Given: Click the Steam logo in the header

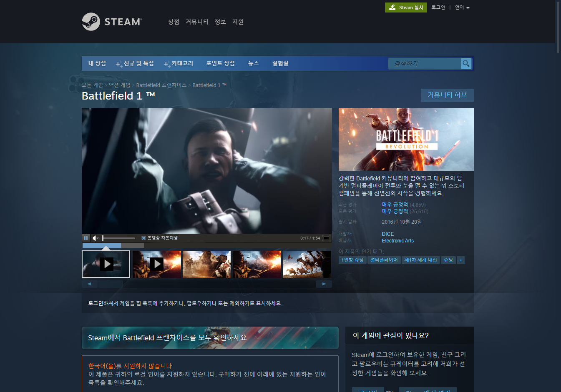Looking at the screenshot, I should click(112, 22).
